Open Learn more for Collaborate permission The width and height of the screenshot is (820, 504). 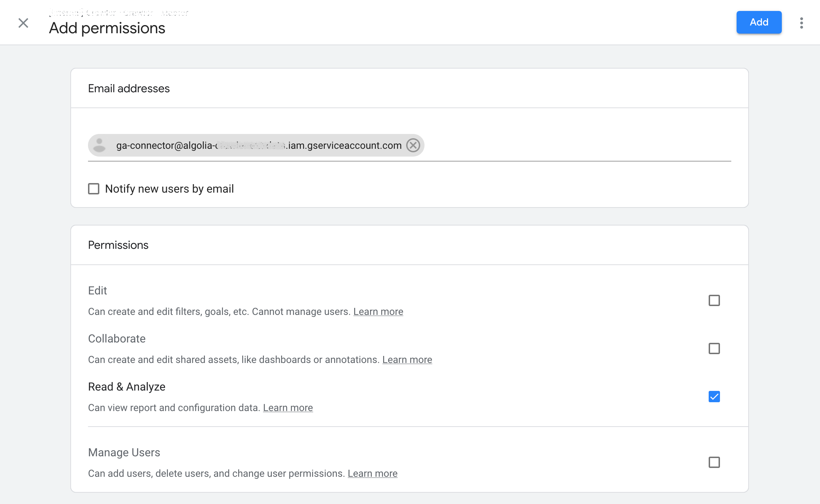[x=407, y=359]
